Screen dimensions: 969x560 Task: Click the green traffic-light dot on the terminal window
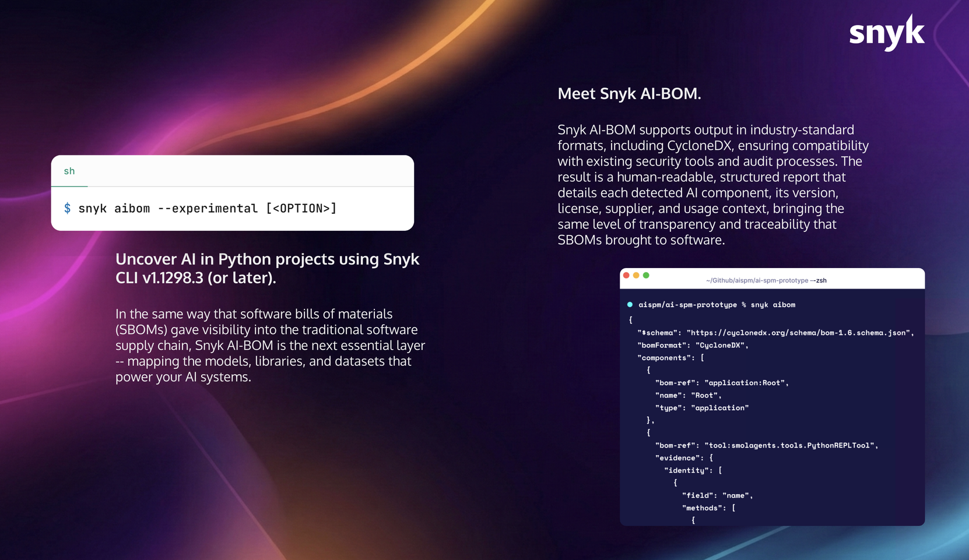[x=647, y=274]
